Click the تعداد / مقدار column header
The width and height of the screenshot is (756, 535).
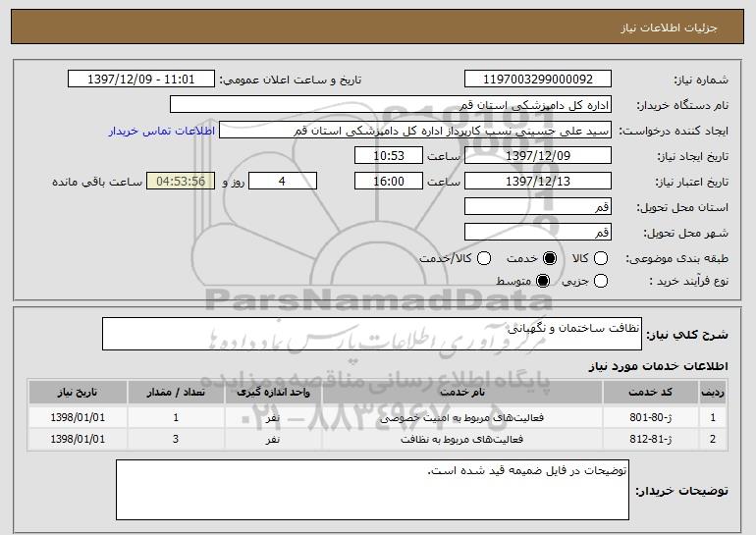point(176,392)
